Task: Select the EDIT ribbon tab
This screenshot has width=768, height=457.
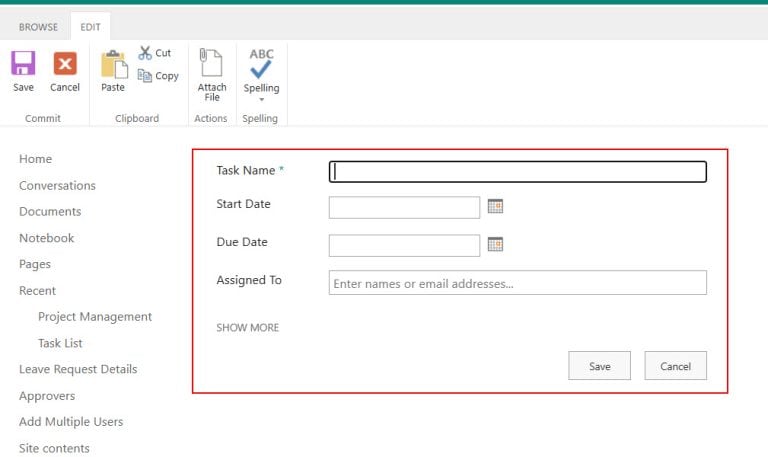Action: (x=91, y=27)
